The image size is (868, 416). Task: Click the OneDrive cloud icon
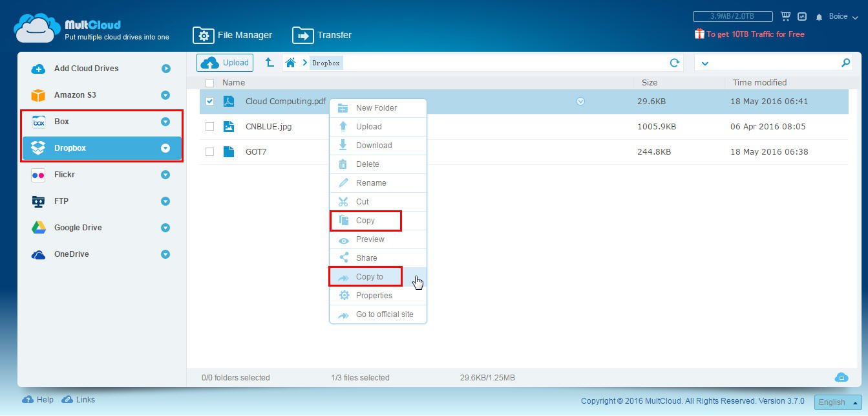38,254
